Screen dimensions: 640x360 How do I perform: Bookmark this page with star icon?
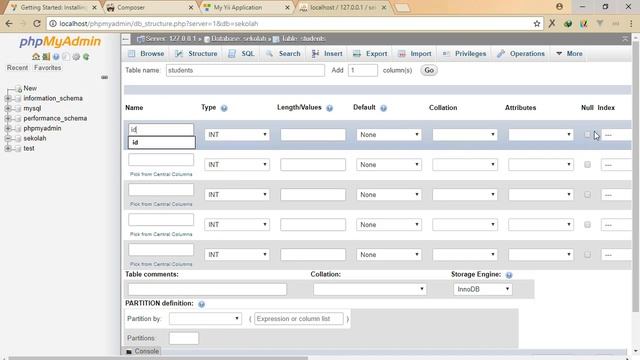[x=537, y=24]
